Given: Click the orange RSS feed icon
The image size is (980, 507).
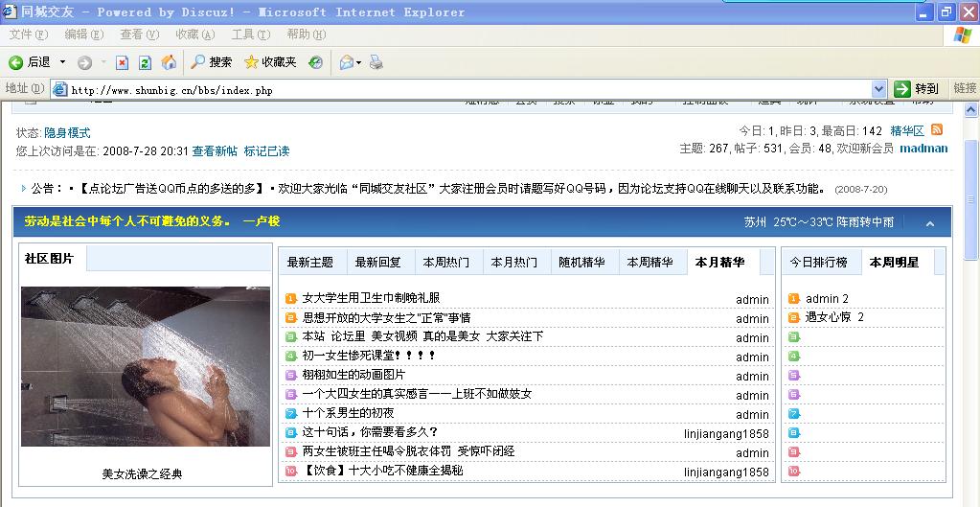Looking at the screenshot, I should tap(937, 130).
